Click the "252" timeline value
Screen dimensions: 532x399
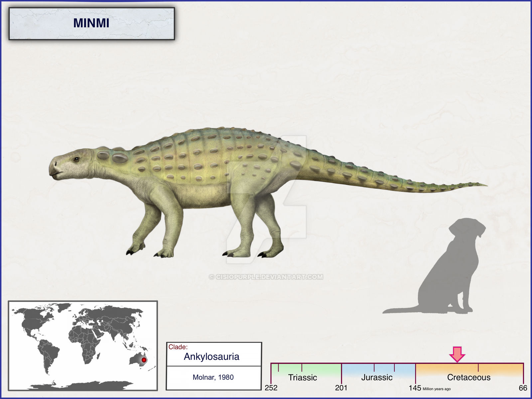coord(271,388)
